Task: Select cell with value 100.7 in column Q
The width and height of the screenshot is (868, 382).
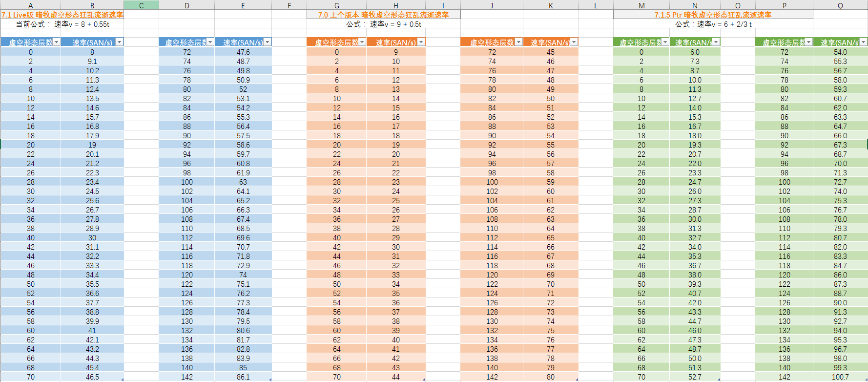Action: point(840,377)
